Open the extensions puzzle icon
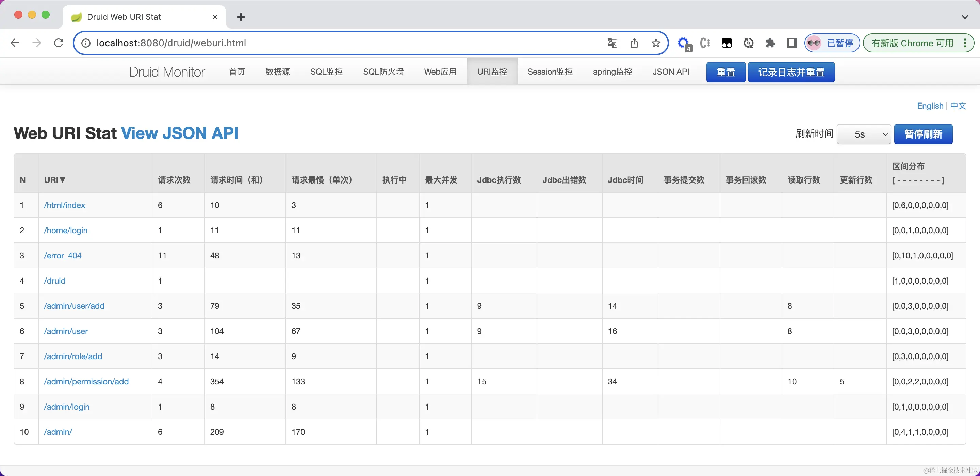The width and height of the screenshot is (980, 476). (x=770, y=43)
